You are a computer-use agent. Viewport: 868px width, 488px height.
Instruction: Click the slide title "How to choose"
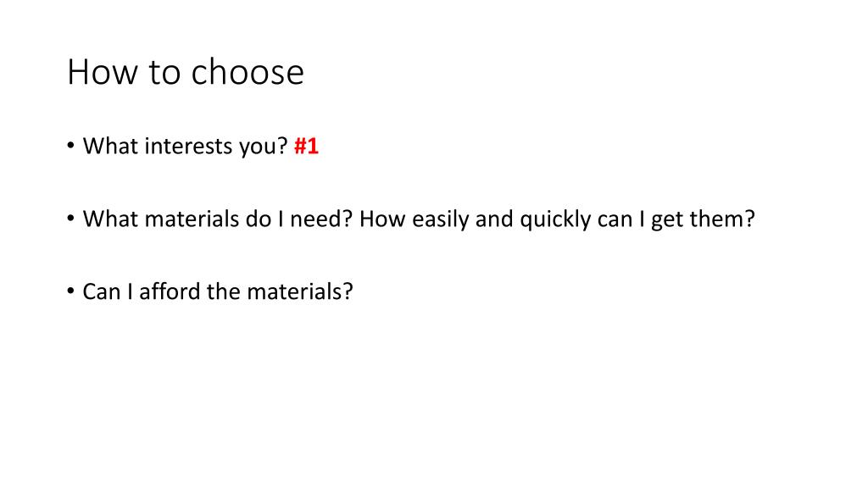186,72
